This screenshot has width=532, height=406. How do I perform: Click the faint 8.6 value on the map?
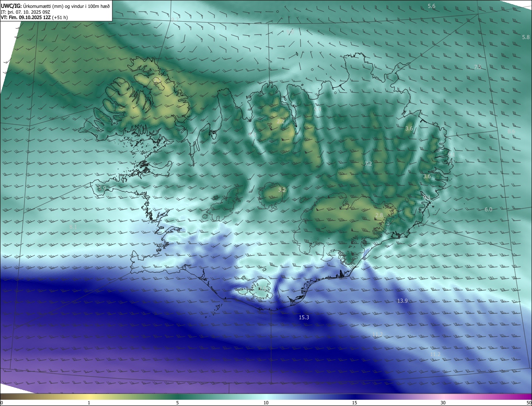click(x=511, y=131)
